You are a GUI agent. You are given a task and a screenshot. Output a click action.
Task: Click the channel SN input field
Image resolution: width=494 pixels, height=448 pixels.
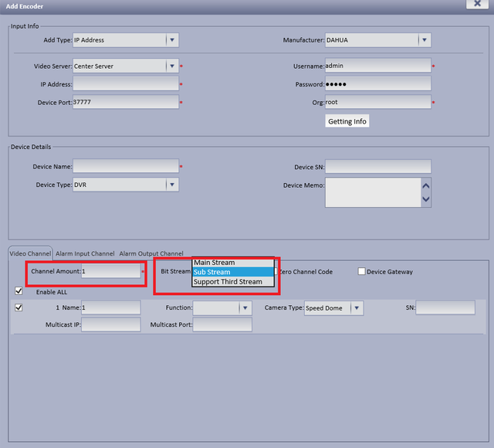(445, 307)
